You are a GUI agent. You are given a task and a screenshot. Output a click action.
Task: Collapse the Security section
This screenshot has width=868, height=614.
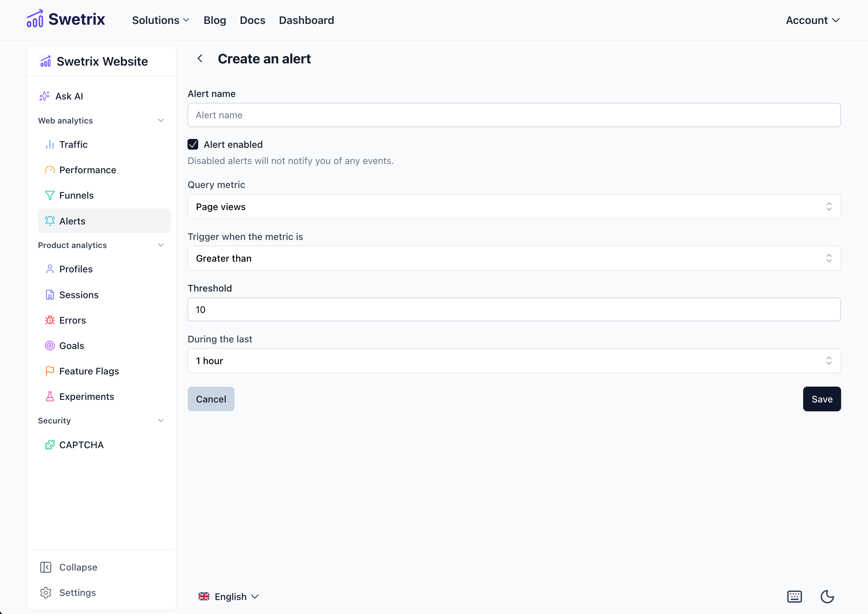pyautogui.click(x=161, y=420)
